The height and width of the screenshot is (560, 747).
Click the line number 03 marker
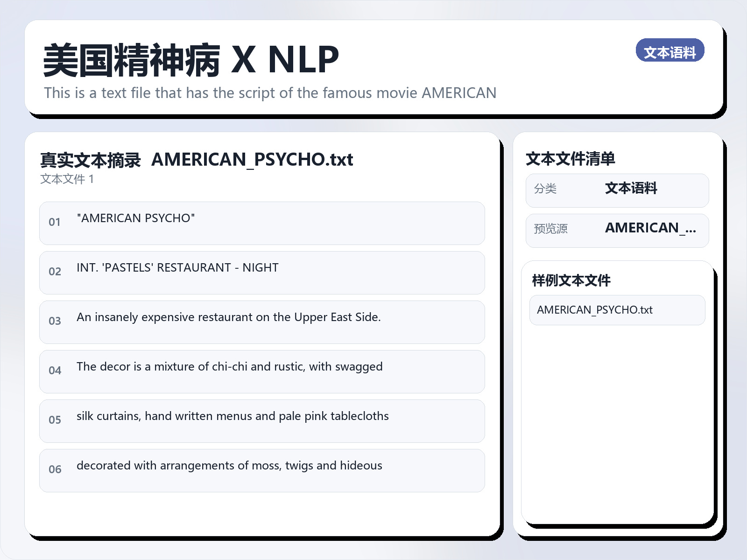55,322
